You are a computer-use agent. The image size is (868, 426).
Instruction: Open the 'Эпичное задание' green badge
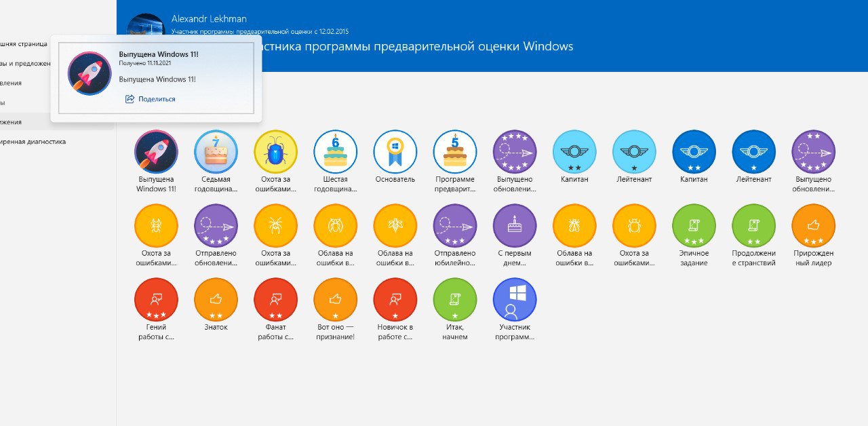click(x=694, y=226)
